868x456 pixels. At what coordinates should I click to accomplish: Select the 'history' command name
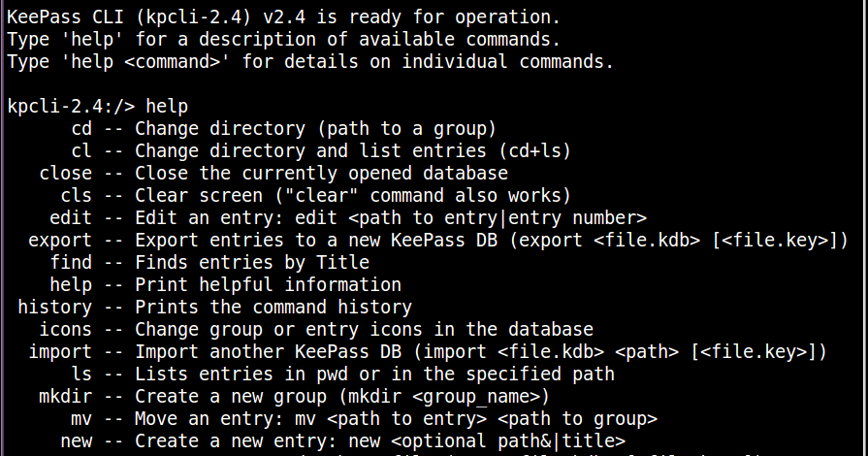click(x=55, y=307)
